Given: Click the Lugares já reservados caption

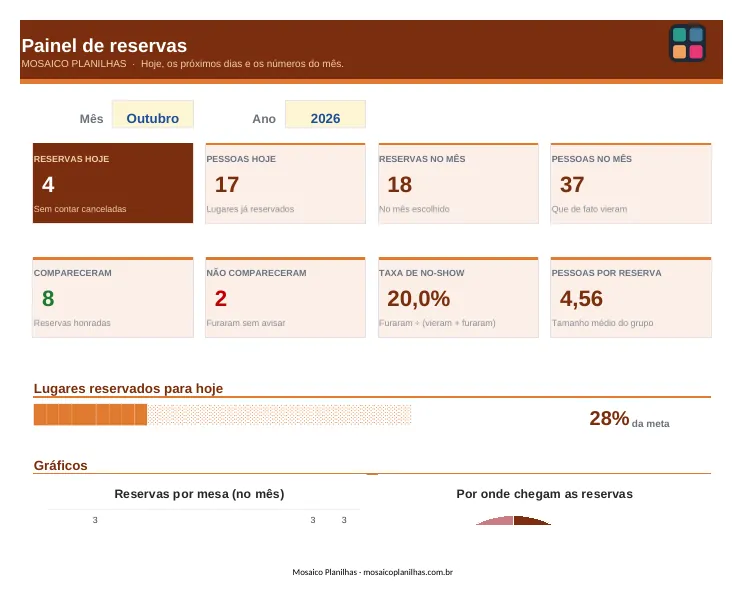Looking at the screenshot, I should pos(250,209).
